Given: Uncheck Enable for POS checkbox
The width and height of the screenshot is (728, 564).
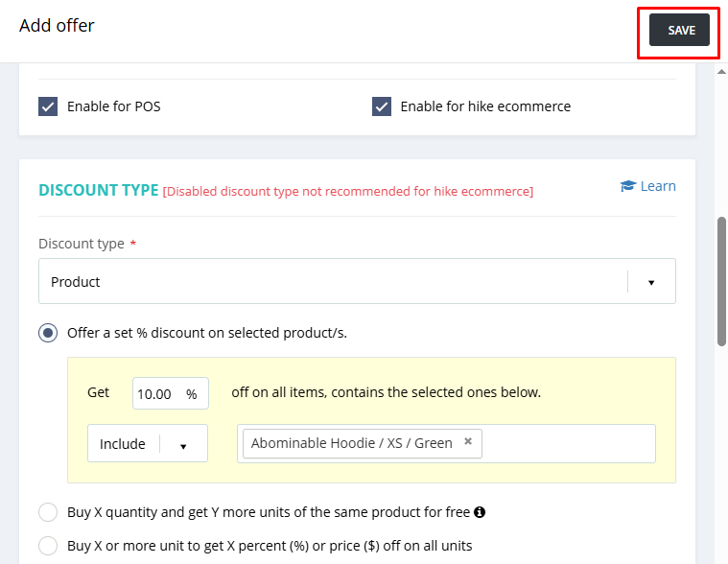Looking at the screenshot, I should click(48, 106).
